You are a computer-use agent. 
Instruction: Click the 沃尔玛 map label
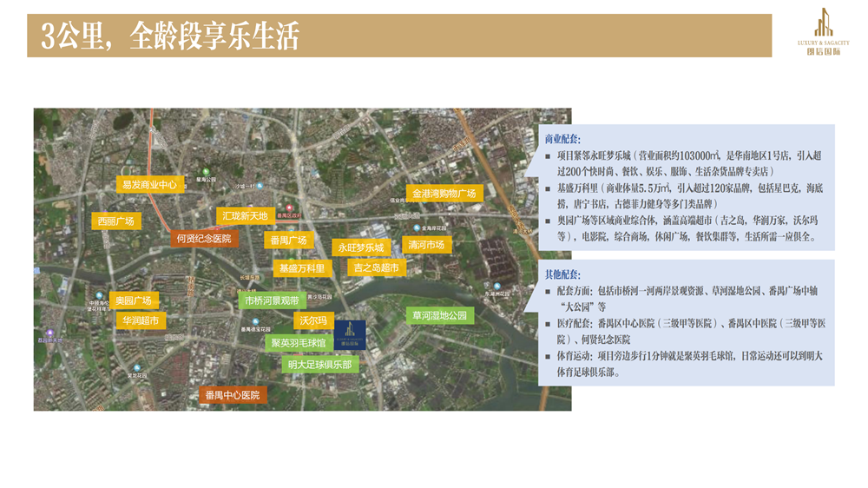pos(312,320)
